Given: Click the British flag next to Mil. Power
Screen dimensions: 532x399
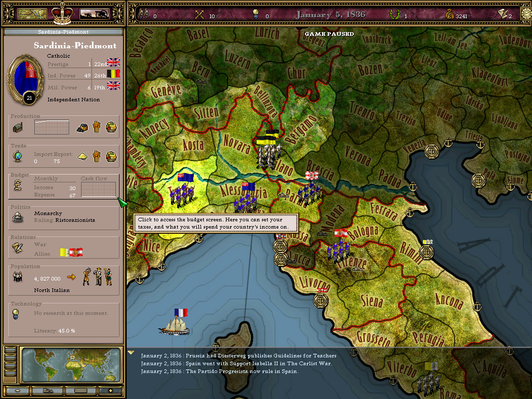Looking at the screenshot, I should coord(113,86).
